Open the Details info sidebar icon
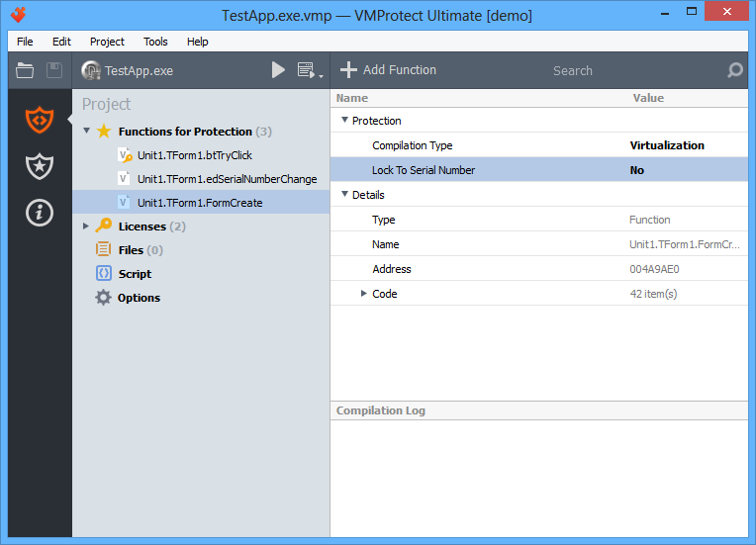The width and height of the screenshot is (756, 545). point(40,213)
